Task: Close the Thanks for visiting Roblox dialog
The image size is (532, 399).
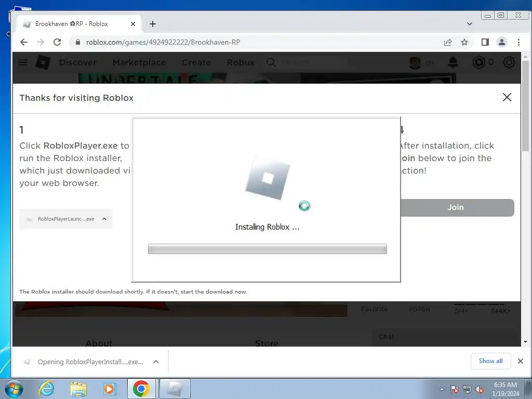Action: (x=507, y=97)
